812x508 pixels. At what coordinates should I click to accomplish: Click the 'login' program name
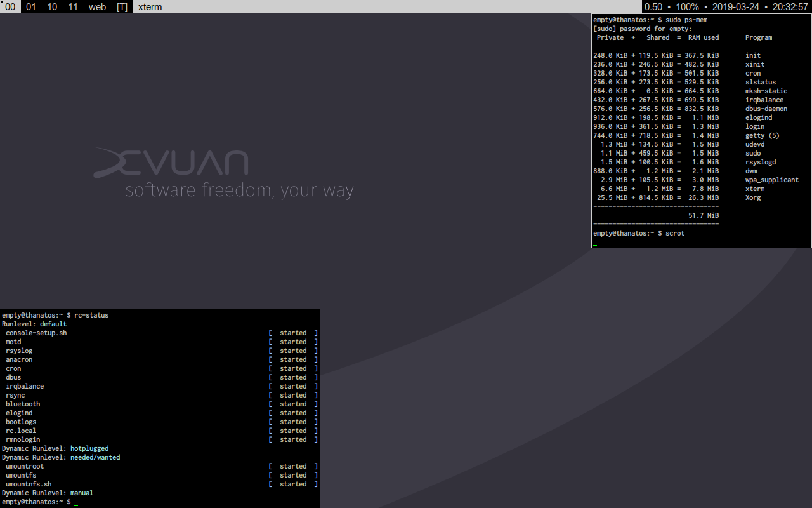[755, 126]
